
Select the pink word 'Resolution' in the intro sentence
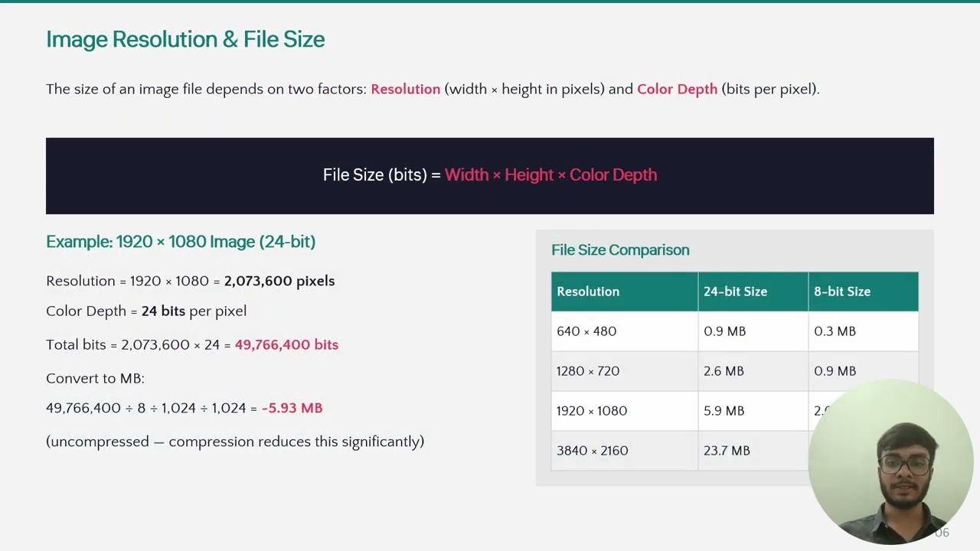[406, 89]
